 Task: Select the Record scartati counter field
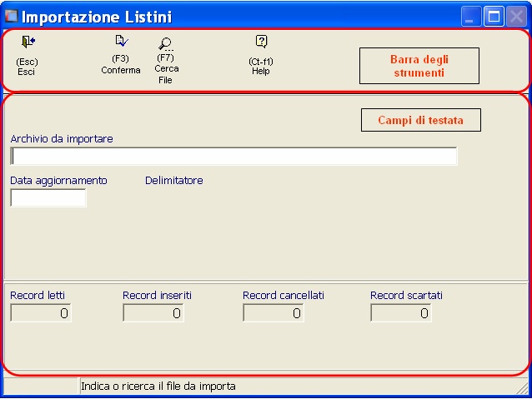(x=401, y=313)
